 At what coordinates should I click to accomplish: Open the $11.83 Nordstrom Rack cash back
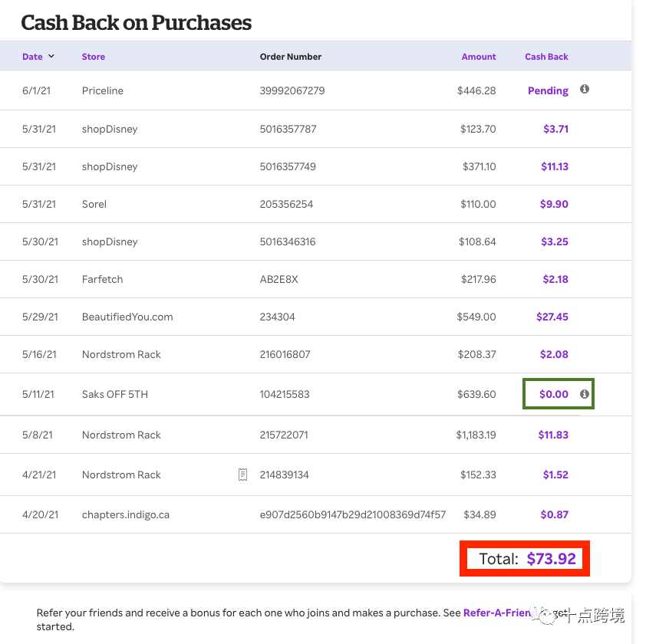(553, 435)
